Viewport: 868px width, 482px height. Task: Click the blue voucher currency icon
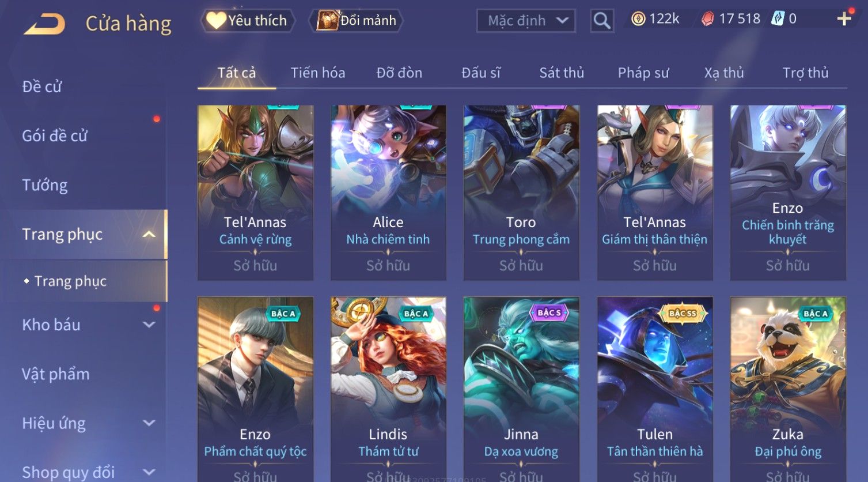[778, 19]
